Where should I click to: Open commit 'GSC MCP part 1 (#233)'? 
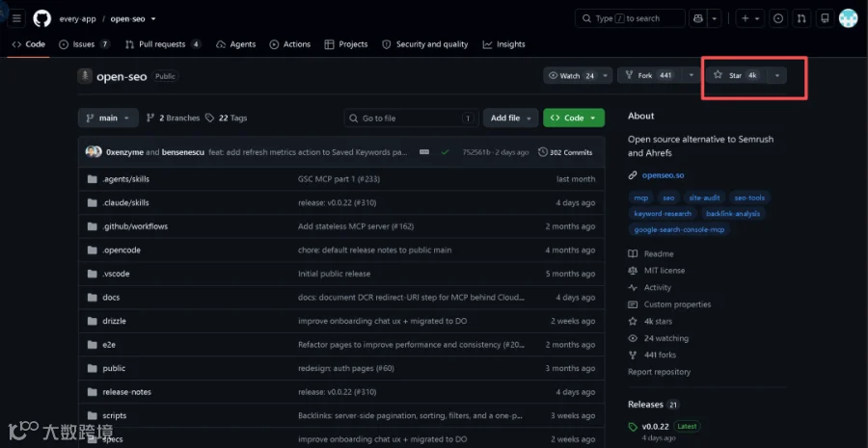(x=339, y=179)
